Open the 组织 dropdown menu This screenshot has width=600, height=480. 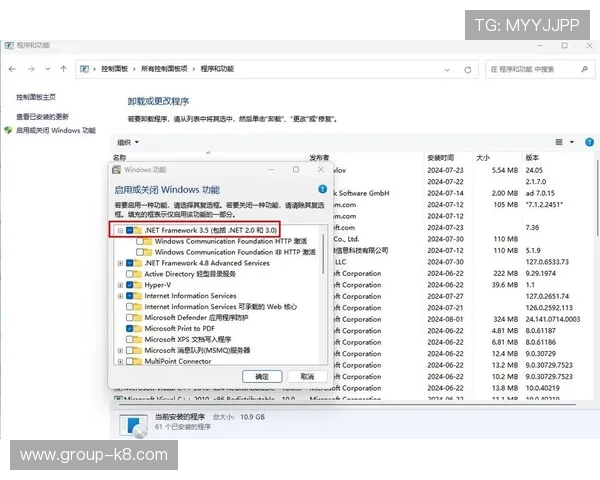pos(128,142)
